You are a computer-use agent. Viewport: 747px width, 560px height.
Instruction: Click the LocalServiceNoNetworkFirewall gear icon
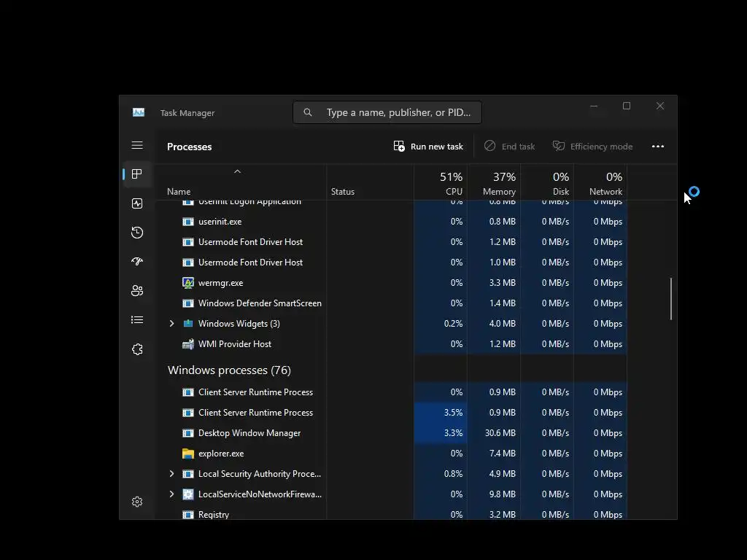pyautogui.click(x=188, y=494)
